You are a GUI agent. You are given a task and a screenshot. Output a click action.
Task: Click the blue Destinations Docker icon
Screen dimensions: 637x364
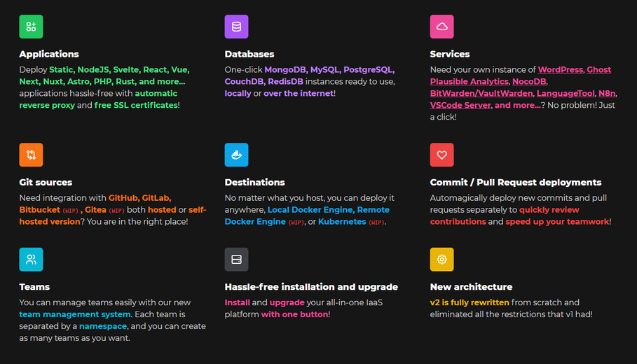(x=236, y=155)
